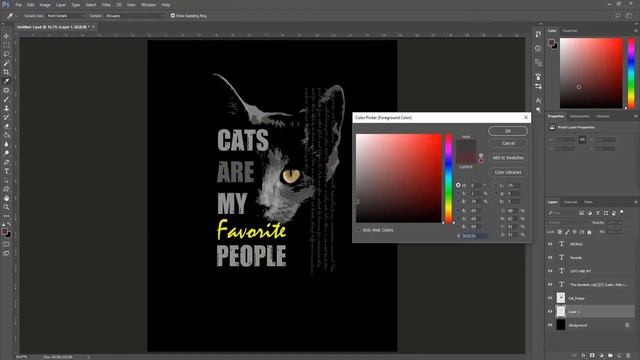The height and width of the screenshot is (360, 640).
Task: Hide the domestic cat paragraph text layer
Action: [x=550, y=284]
